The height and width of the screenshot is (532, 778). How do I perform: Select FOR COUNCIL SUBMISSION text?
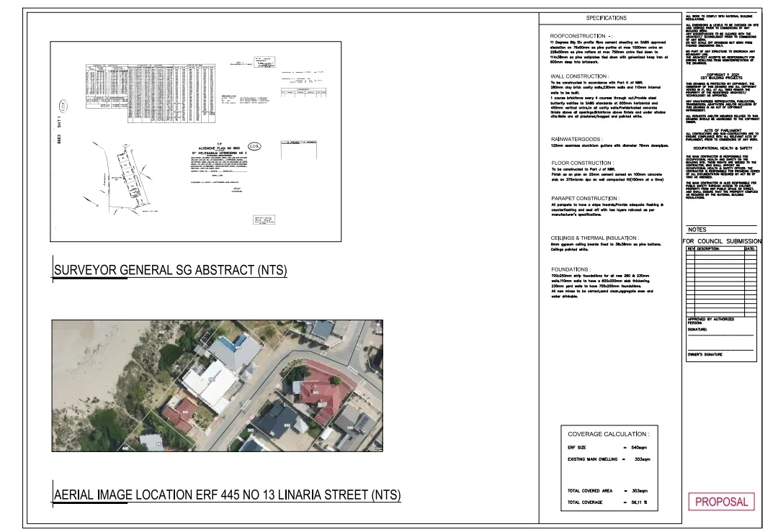tap(722, 241)
